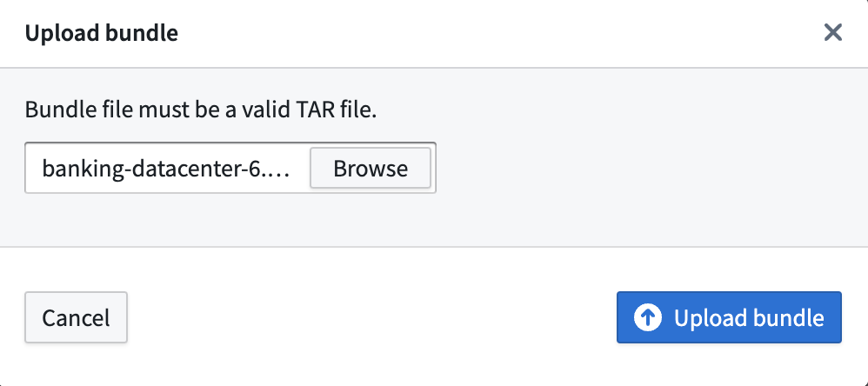This screenshot has height=386, width=868.
Task: Click Cancel at the dialog footer
Action: (76, 317)
